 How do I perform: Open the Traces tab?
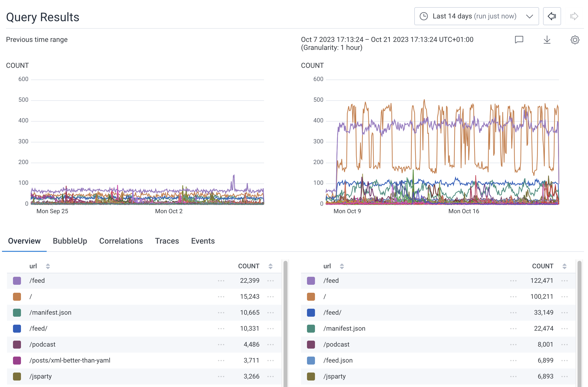167,241
